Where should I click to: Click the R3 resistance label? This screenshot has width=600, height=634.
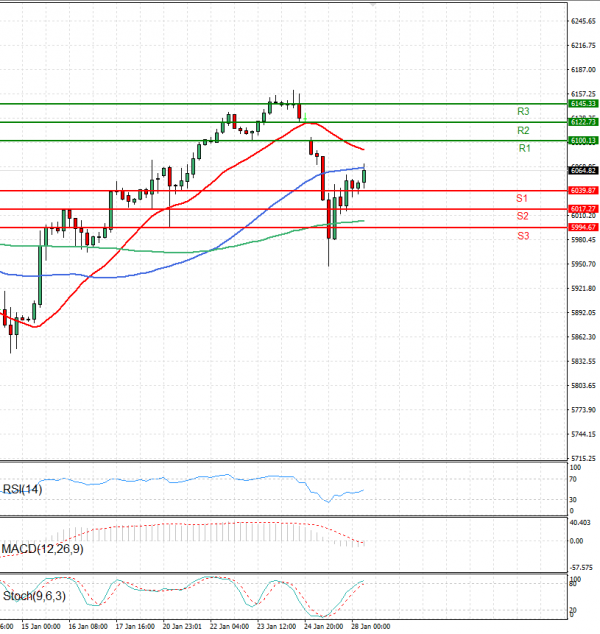pyautogui.click(x=523, y=111)
